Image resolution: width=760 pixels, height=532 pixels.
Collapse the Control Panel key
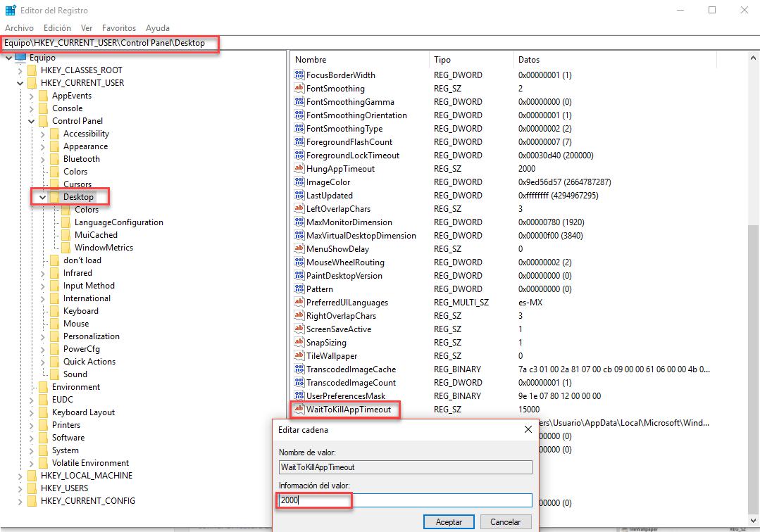coord(32,121)
